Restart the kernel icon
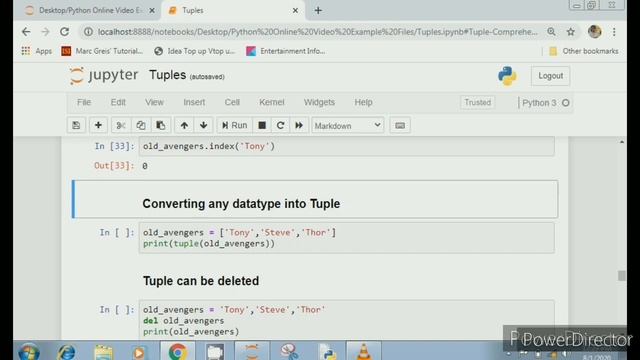The height and width of the screenshot is (360, 640). [x=280, y=125]
